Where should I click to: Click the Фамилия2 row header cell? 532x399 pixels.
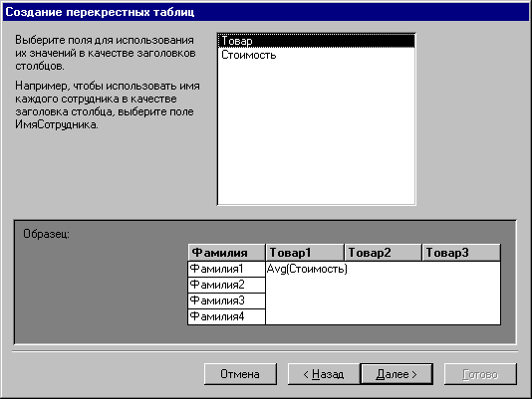(x=226, y=286)
